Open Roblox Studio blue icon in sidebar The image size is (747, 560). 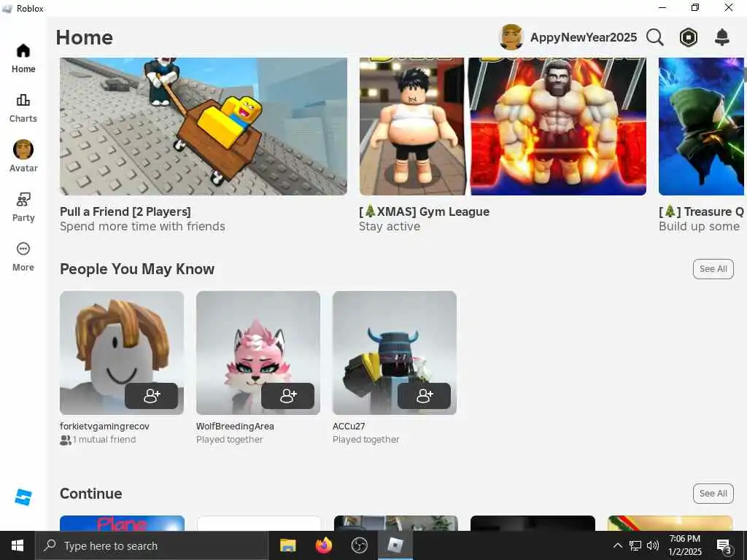click(x=23, y=497)
